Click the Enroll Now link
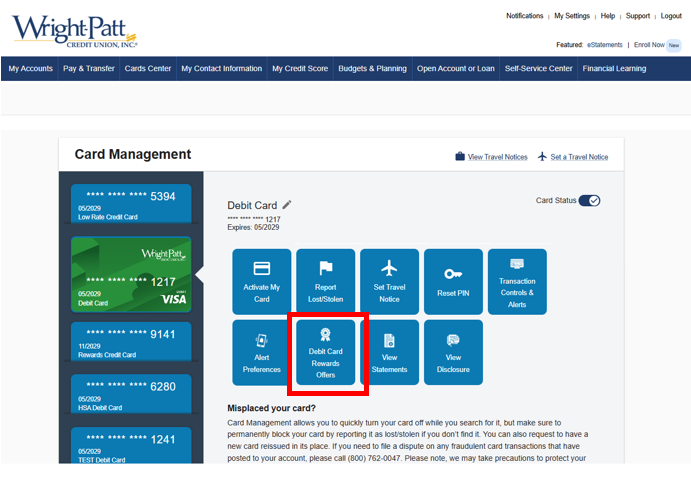Viewport: 691px width, 478px height. 649,45
